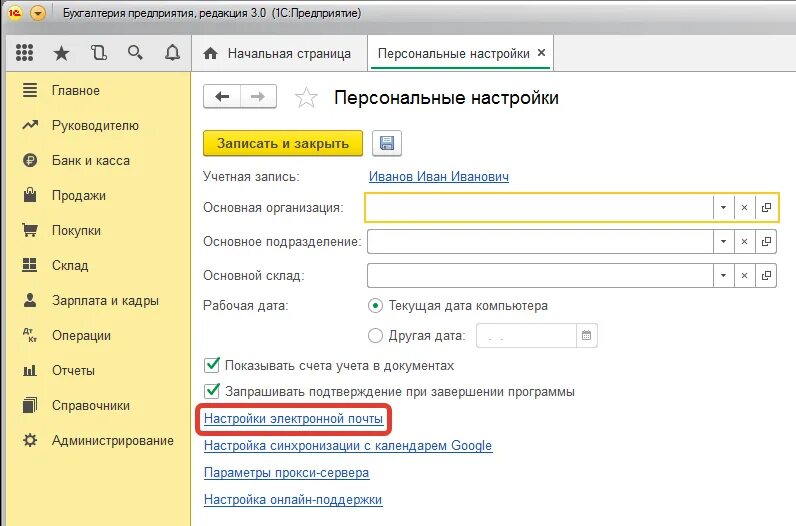
Task: Click the books icon for Справочники
Action: tap(30, 405)
